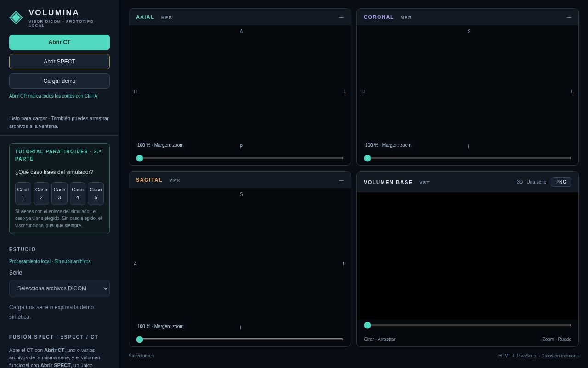Click the HTML + JavaScript footer text
This screenshot has height=368, width=588.
tap(538, 356)
